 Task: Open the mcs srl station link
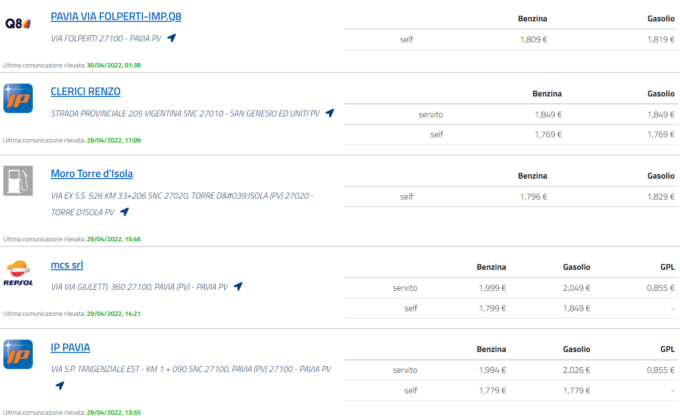67,265
